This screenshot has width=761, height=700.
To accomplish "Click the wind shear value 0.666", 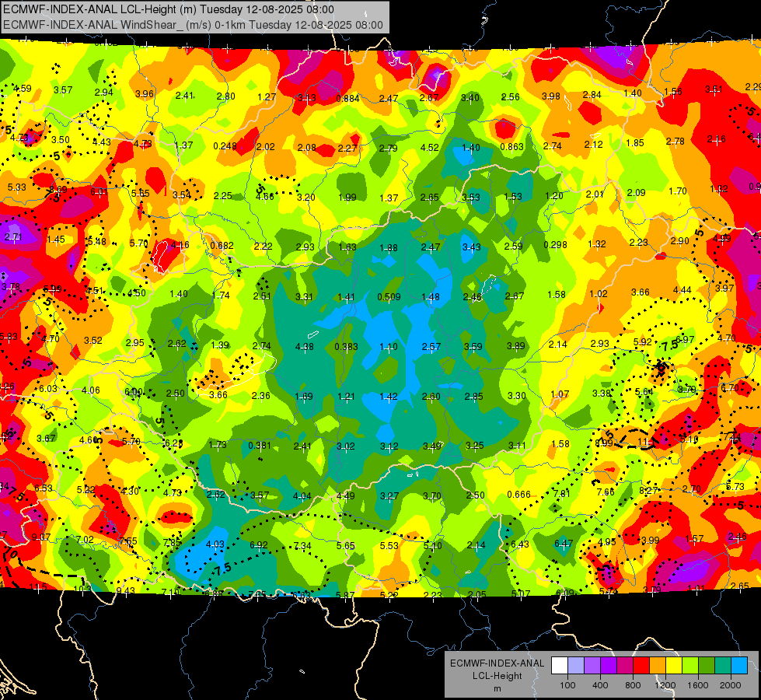I will (x=518, y=494).
